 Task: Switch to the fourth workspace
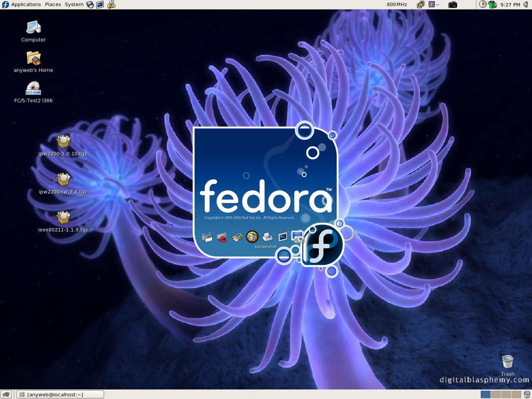coord(516,394)
